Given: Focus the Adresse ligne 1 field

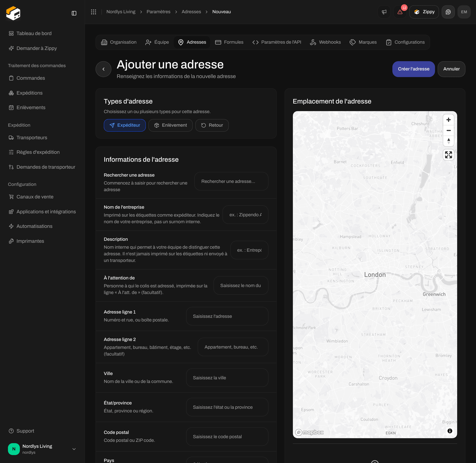Looking at the screenshot, I should tap(227, 316).
